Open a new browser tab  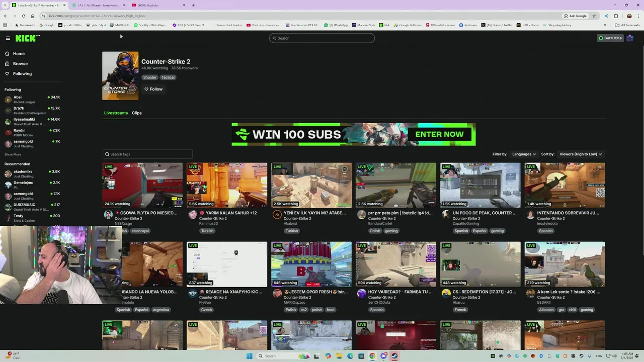click(x=193, y=5)
